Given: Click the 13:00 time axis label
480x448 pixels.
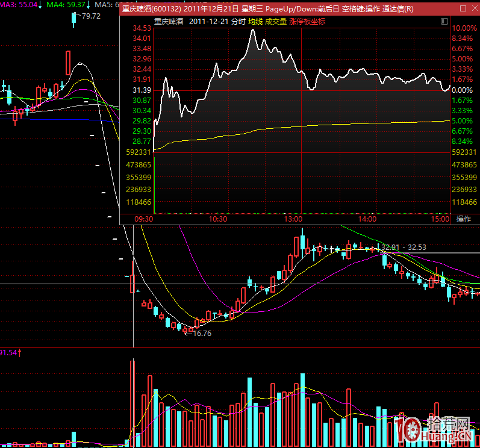Looking at the screenshot, I should tap(293, 219).
